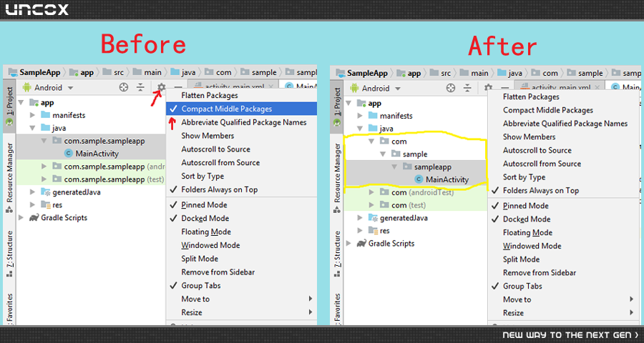Enable Show Members in After menu

pyautogui.click(x=564, y=136)
